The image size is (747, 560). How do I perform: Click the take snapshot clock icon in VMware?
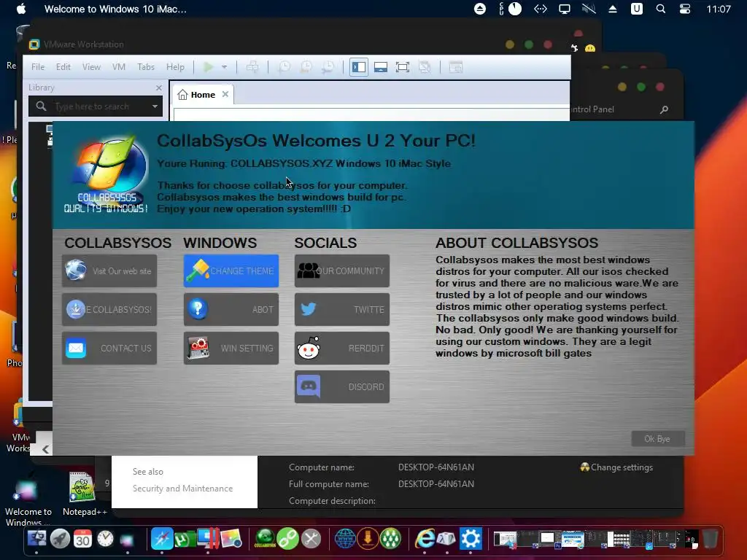(x=284, y=67)
